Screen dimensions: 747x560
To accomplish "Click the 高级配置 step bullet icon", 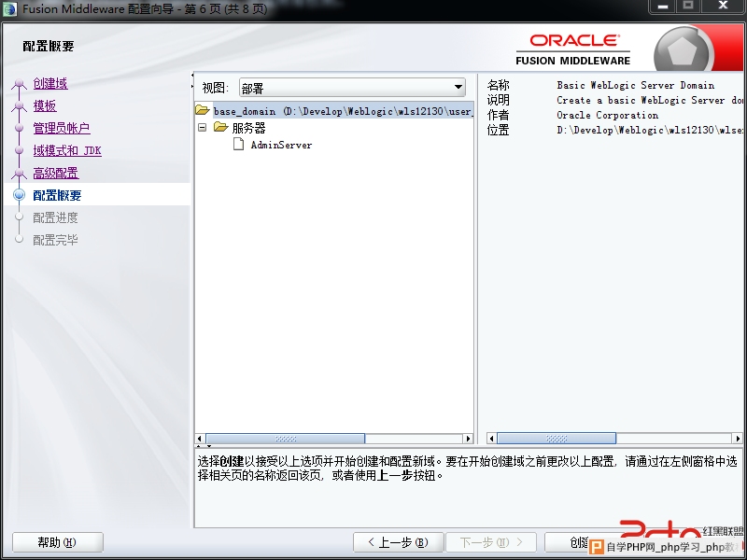I will (19, 174).
